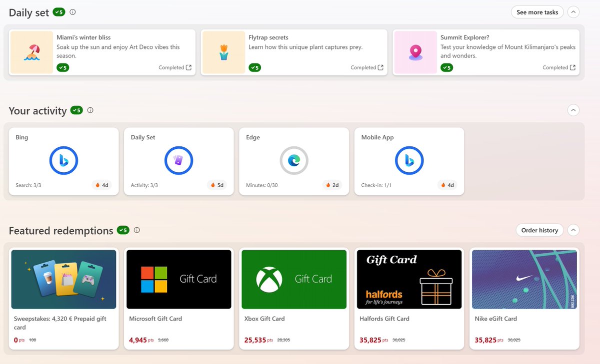Image resolution: width=600 pixels, height=364 pixels.
Task: Click Completed label on Flytrap secrets
Action: 363,67
